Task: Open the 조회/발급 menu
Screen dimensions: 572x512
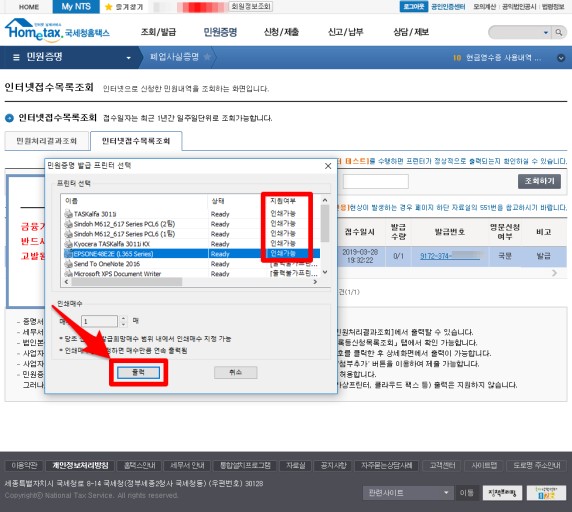Action: (x=158, y=32)
